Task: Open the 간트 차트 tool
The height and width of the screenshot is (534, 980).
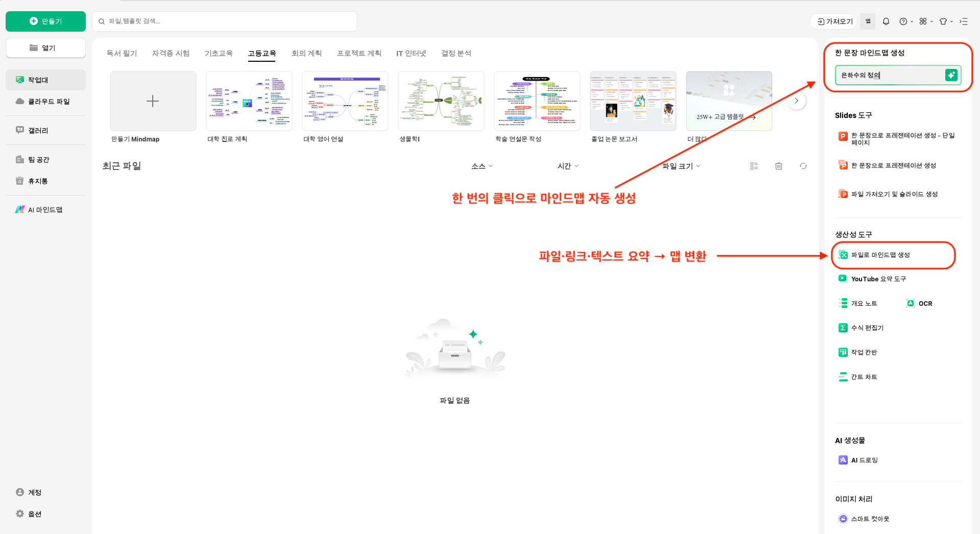Action: (864, 376)
